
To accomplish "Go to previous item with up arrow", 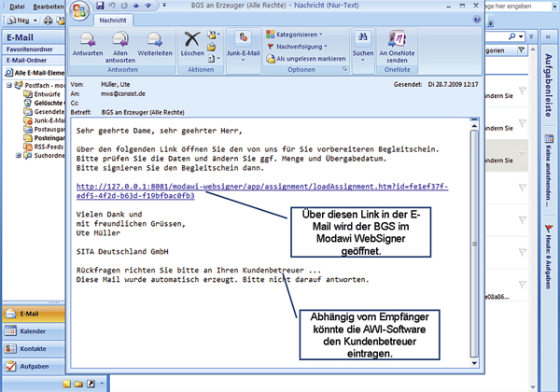I will 136,6.
